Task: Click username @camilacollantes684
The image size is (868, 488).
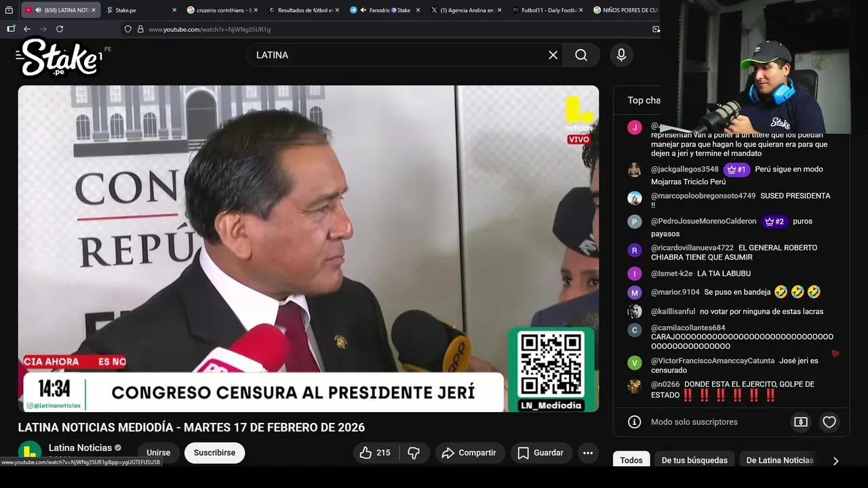Action: tap(688, 328)
